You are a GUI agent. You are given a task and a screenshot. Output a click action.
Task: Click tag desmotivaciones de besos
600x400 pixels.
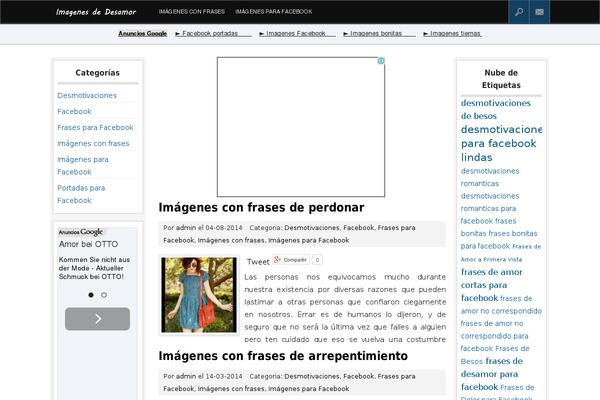pyautogui.click(x=496, y=109)
